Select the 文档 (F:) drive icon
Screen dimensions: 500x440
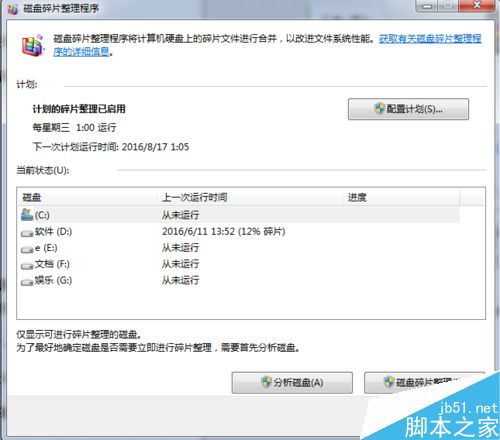pos(27,266)
